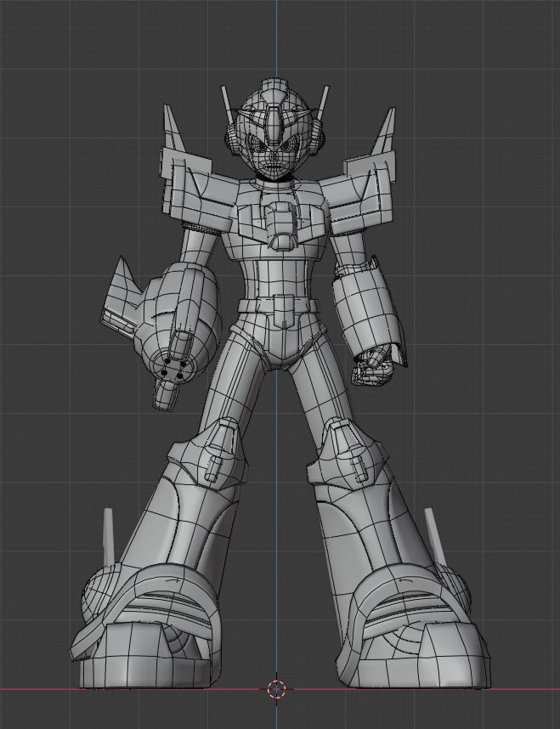Image resolution: width=560 pixels, height=729 pixels.
Task: Select the belt buckle on the waist
Action: [x=284, y=312]
